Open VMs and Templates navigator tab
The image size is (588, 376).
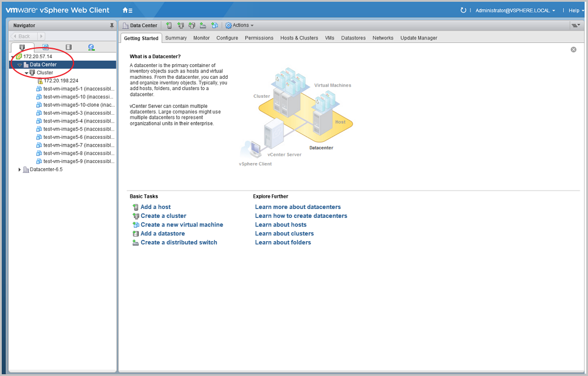point(45,47)
